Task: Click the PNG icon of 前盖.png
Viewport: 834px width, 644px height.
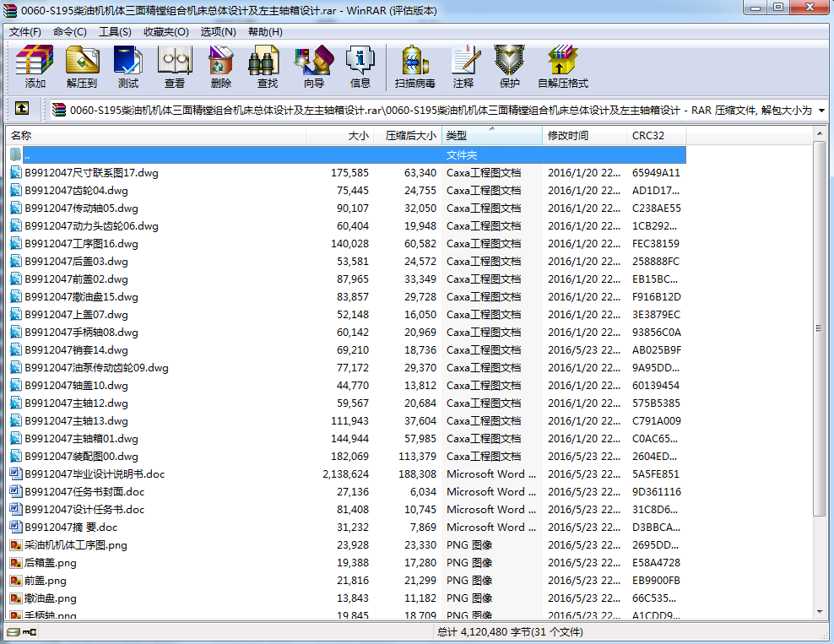Action: (16, 580)
